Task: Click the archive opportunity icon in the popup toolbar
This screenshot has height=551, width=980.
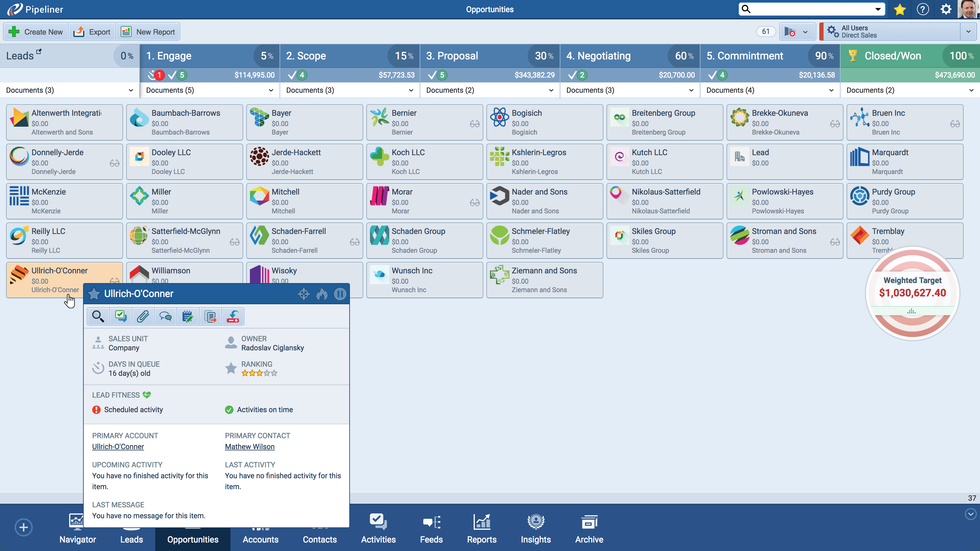Action: tap(233, 316)
